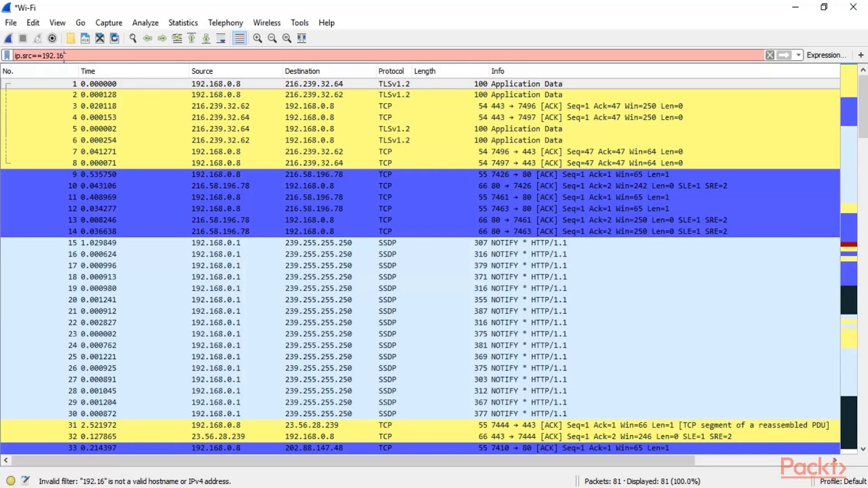868x488 pixels.
Task: Zoom out the packet text
Action: 272,39
